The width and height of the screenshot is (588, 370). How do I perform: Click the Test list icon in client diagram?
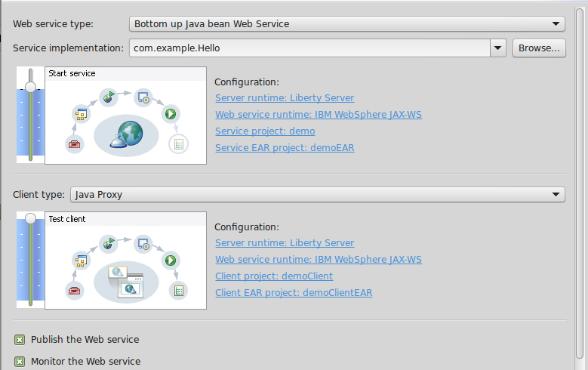(x=178, y=291)
